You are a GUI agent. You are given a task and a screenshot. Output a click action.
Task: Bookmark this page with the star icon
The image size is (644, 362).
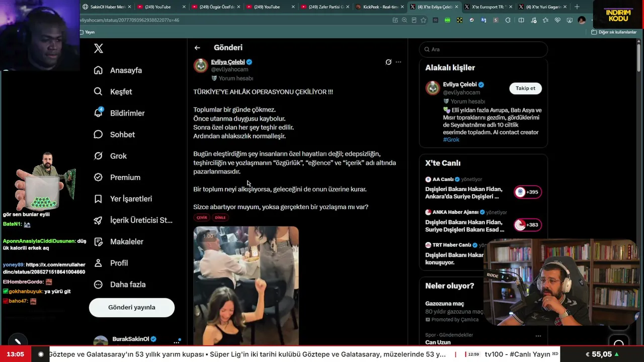[x=423, y=20]
